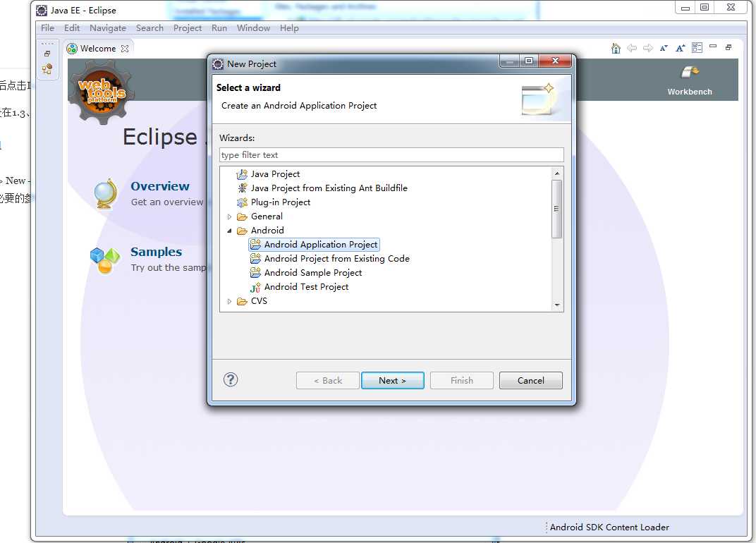Click the Plug-in Project icon
Viewport: 756px width, 543px height.
pos(242,202)
